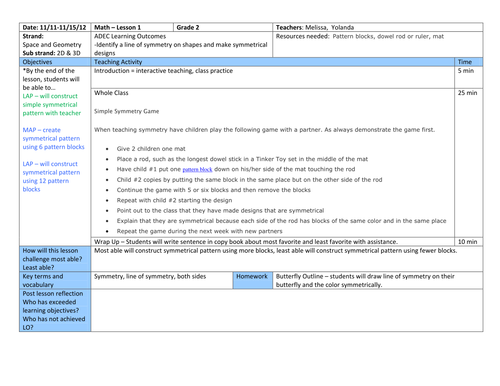Click the '25 min' time cell
The image size is (500, 386).
[469, 163]
